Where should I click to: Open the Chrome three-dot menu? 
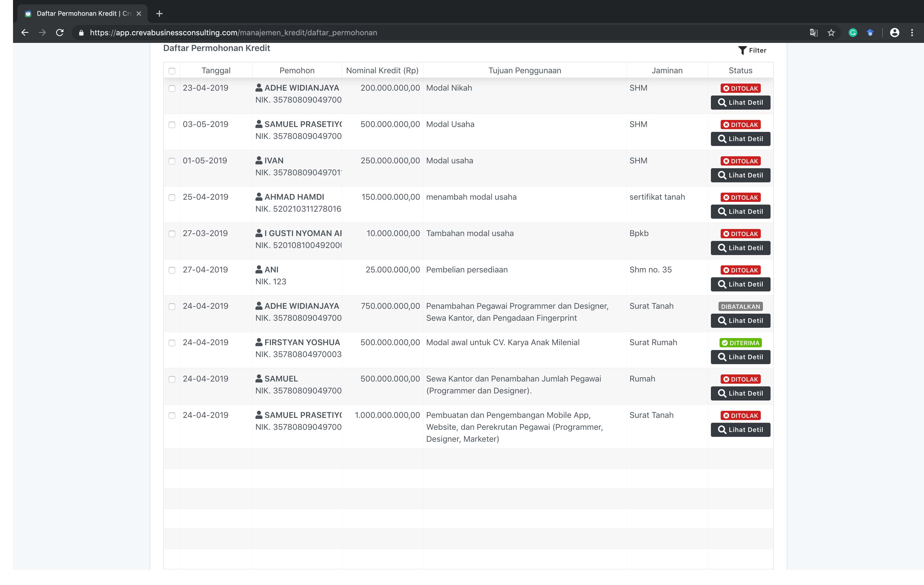click(x=912, y=33)
